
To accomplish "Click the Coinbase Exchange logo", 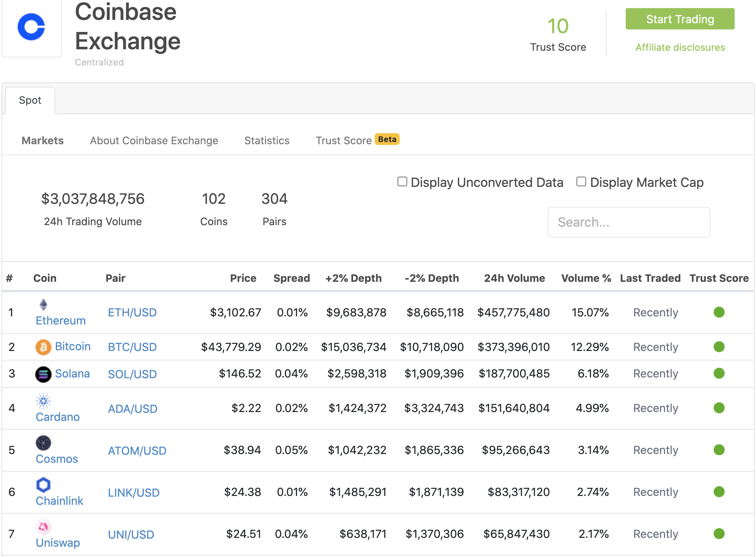I will pyautogui.click(x=31, y=27).
